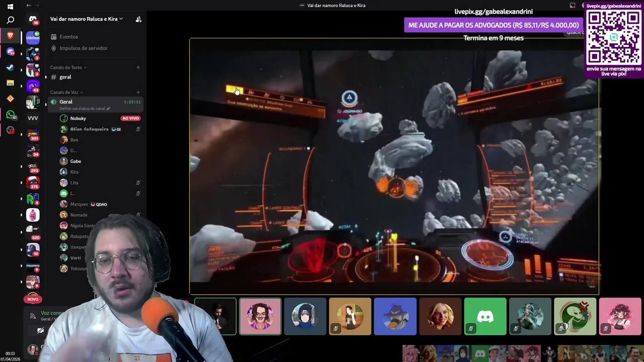The height and width of the screenshot is (362, 644).
Task: Select pink anime girl participant tile
Action: tap(620, 316)
